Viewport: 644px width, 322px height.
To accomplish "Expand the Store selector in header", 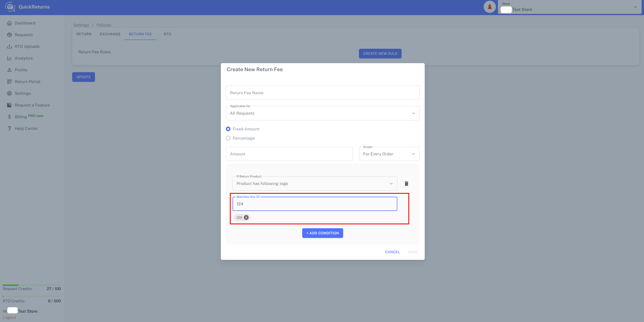I will [x=569, y=7].
